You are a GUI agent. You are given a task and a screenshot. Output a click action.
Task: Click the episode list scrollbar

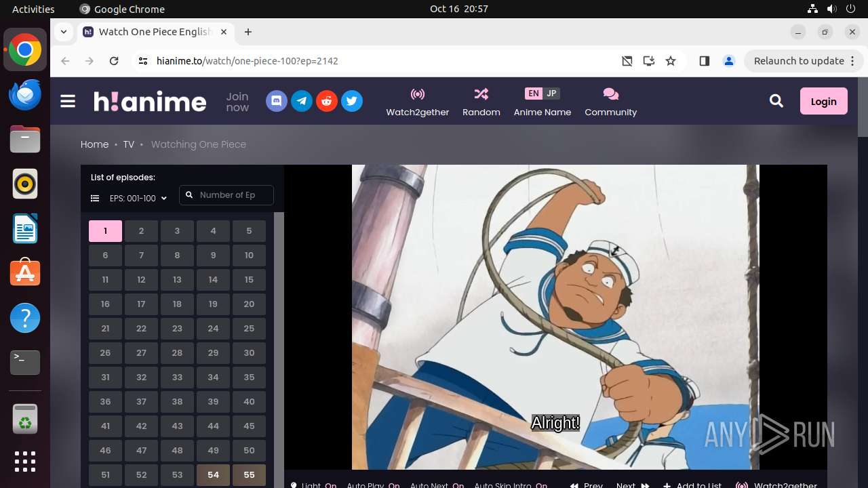(279, 350)
